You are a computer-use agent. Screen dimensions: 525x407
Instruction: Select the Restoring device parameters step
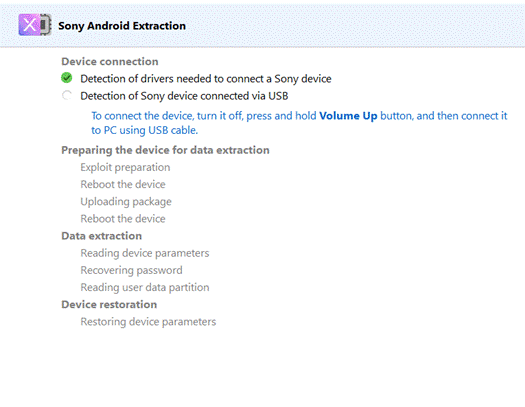click(148, 322)
